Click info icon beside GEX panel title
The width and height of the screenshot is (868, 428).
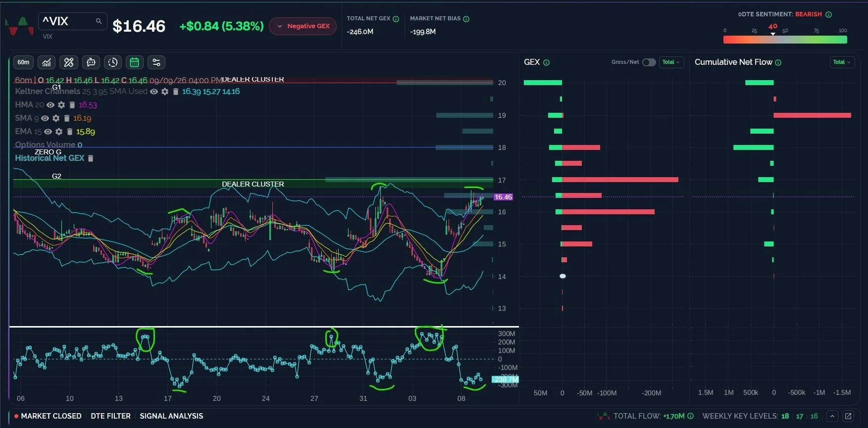(547, 62)
